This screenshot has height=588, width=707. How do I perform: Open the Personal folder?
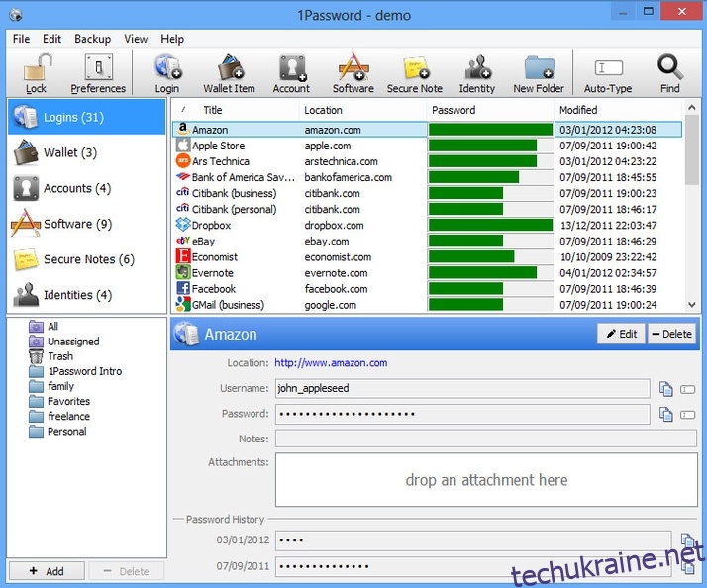click(x=57, y=431)
